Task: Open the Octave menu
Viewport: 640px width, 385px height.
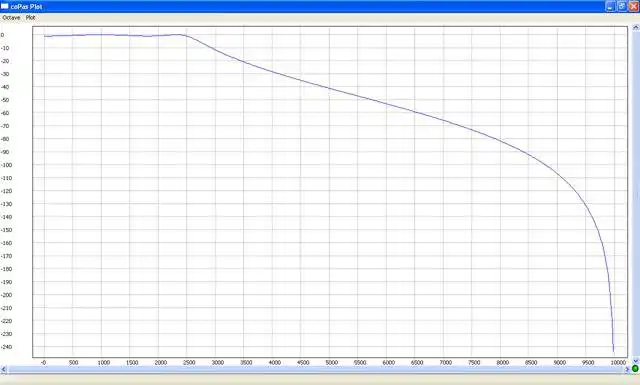Action: coord(11,18)
